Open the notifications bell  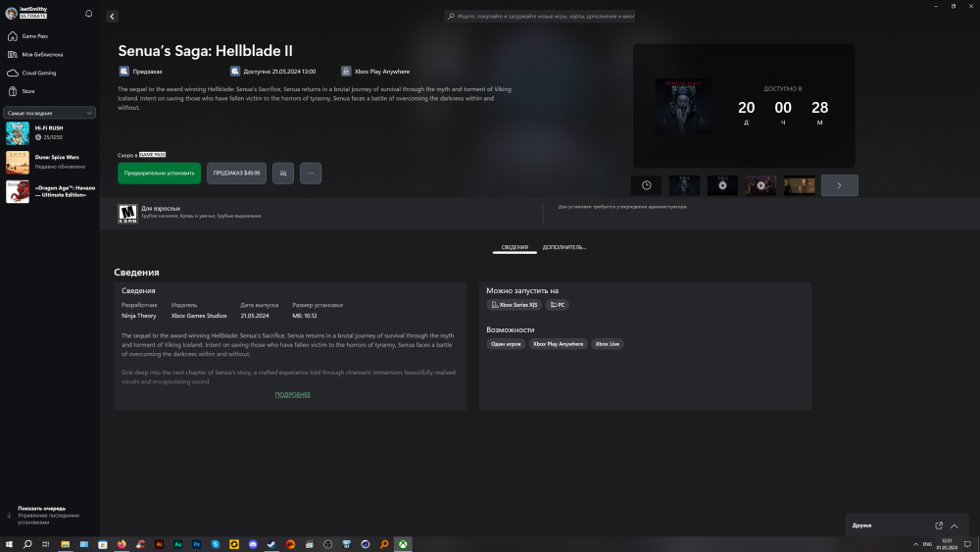pyautogui.click(x=89, y=14)
